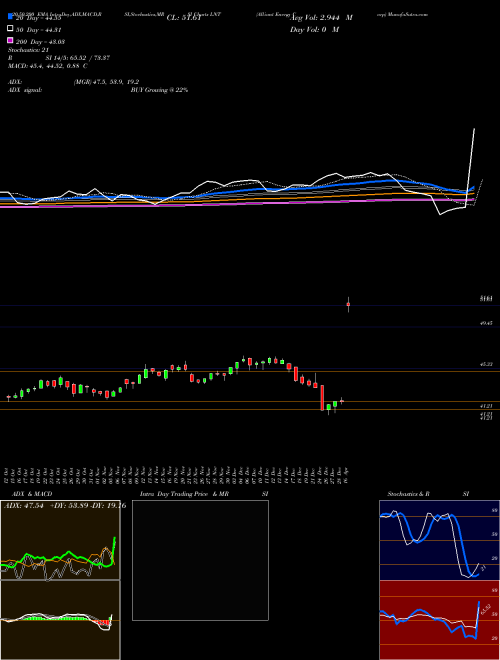Open the ADX line chart panel
This screenshot has width=500, height=660.
coord(60,540)
